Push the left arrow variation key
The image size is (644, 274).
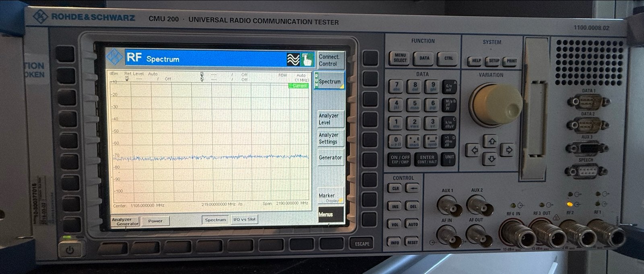(x=474, y=150)
